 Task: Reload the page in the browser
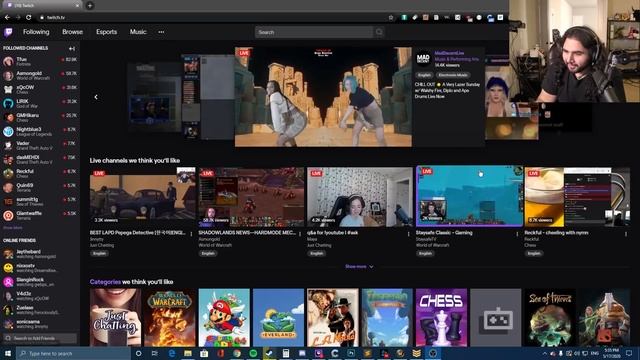pos(29,18)
